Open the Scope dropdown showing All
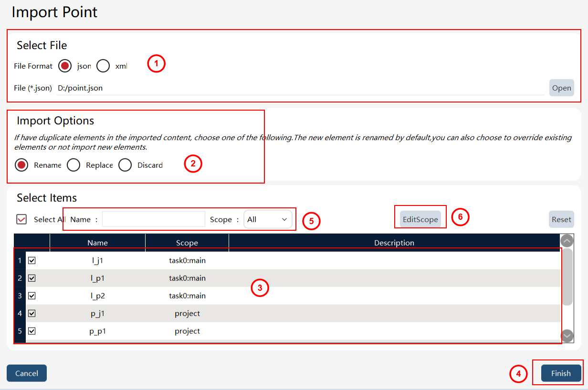Image resolution: width=588 pixels, height=390 pixels. 268,219
